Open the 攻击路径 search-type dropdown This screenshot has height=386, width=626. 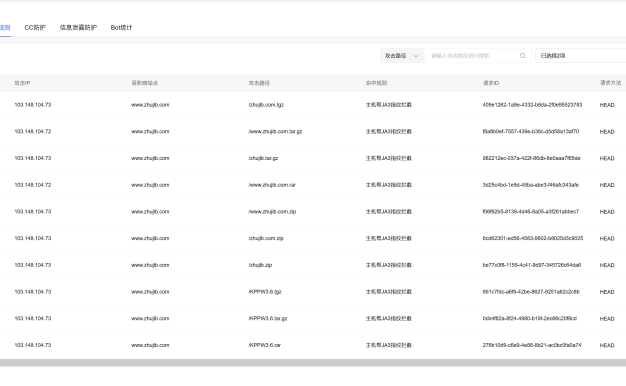[402, 56]
